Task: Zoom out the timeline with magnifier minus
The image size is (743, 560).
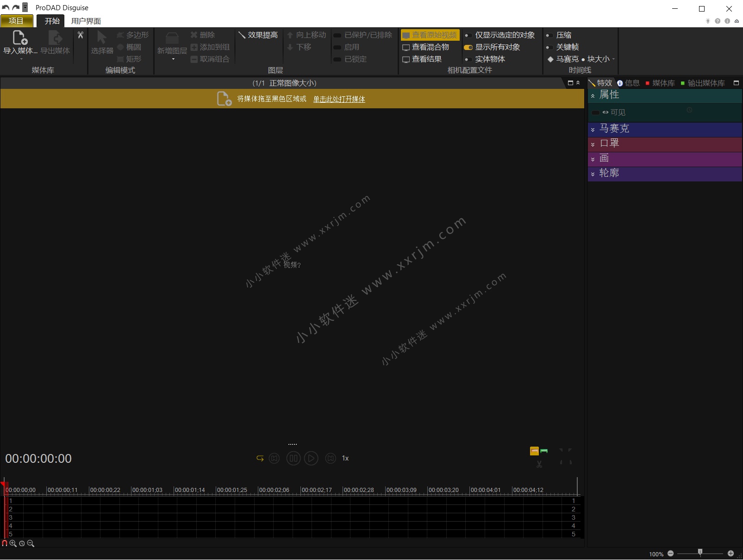Action: [31, 543]
